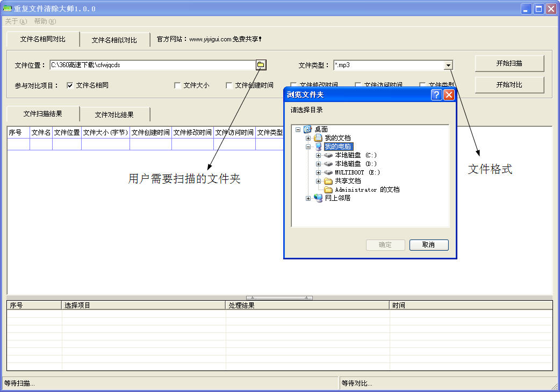Click the 文件访问时间 column header
Viewport: 560px width, 392px height.
pos(234,133)
